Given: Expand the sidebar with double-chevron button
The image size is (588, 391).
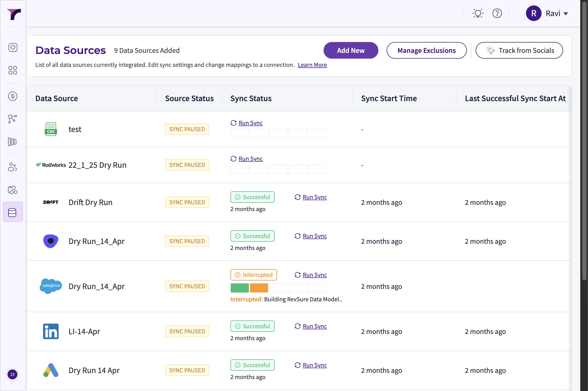Looking at the screenshot, I should tap(12, 374).
